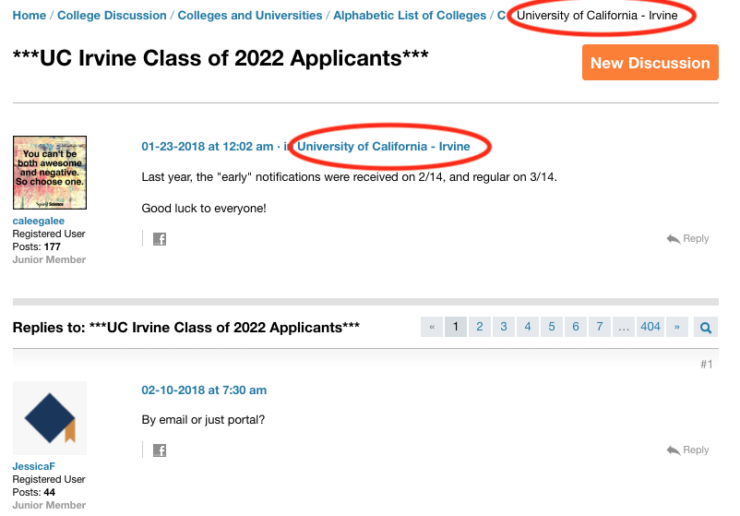Image resolution: width=740 pixels, height=516 pixels.
Task: Reply to JessicaF's comment
Action: pyautogui.click(x=688, y=450)
